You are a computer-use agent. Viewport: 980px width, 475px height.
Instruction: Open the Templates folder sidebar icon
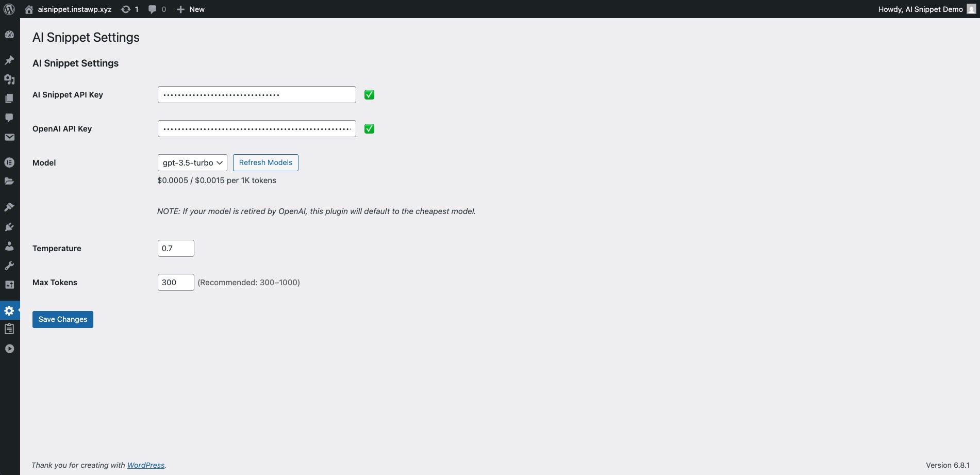(9, 182)
